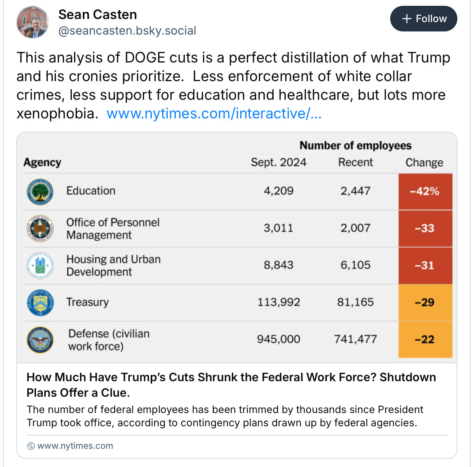
Task: Open the Sean Casten display name
Action: (x=97, y=15)
